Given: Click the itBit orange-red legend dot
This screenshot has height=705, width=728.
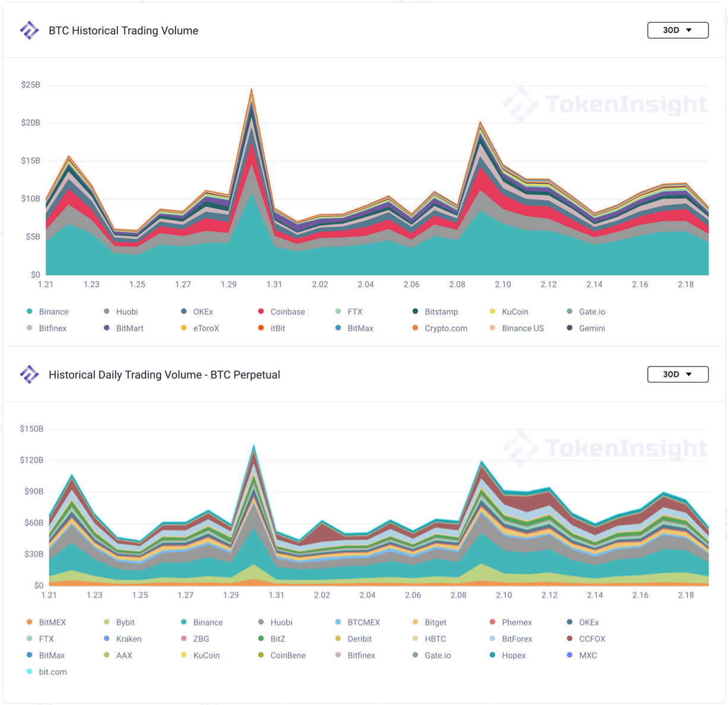Looking at the screenshot, I should tap(261, 328).
